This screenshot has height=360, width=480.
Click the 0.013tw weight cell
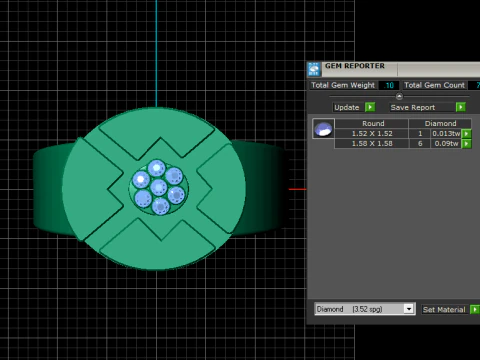click(446, 134)
